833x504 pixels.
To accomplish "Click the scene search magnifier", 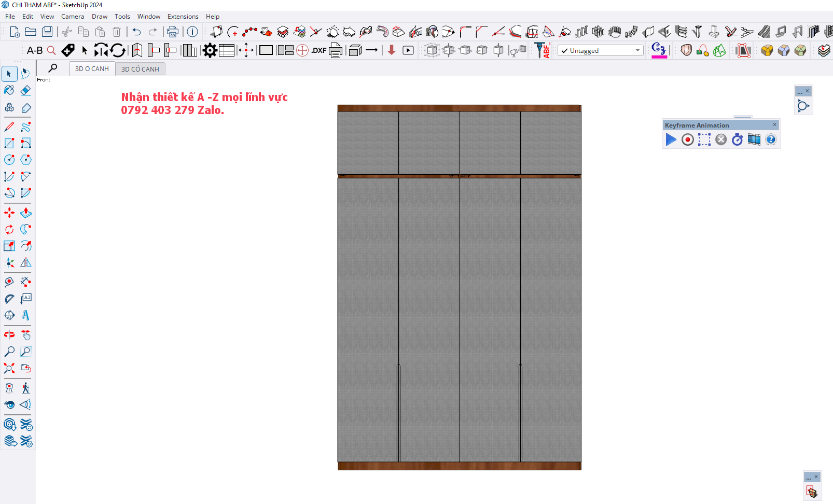I will pos(52,68).
